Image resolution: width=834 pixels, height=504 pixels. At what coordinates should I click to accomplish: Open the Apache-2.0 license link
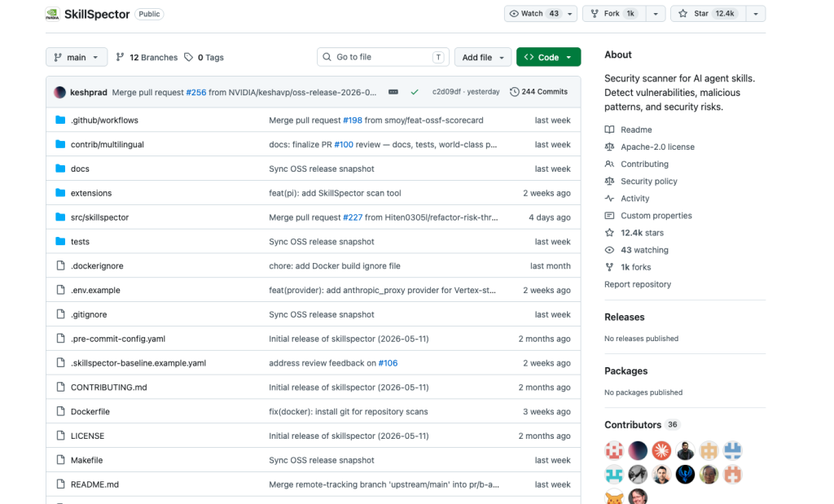click(x=657, y=147)
